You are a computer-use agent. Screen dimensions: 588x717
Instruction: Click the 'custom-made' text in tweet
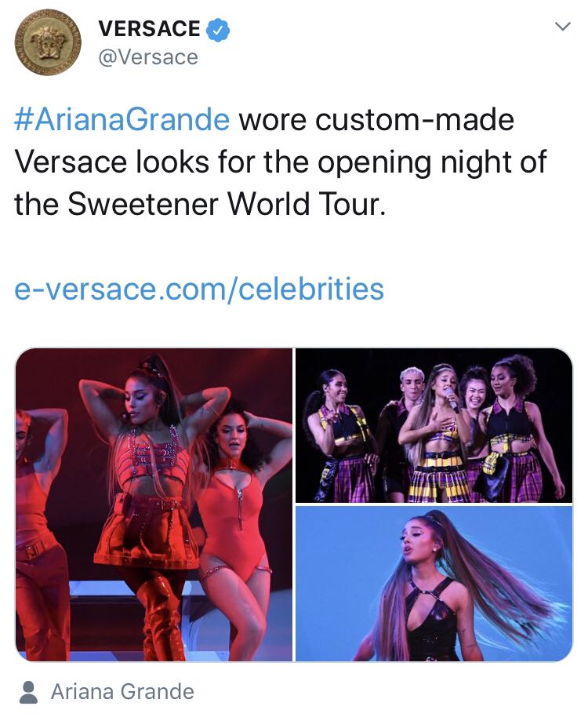coord(415,120)
